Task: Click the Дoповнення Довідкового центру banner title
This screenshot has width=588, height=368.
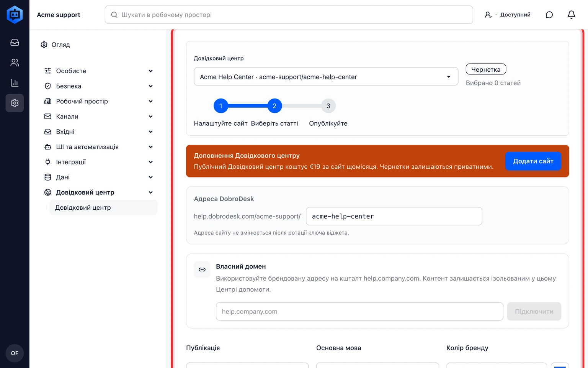Action: coord(247,156)
